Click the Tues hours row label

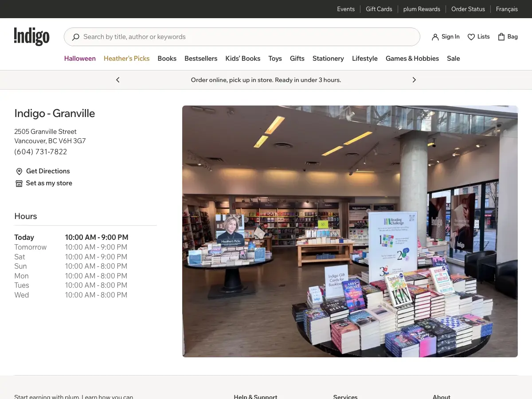click(22, 286)
